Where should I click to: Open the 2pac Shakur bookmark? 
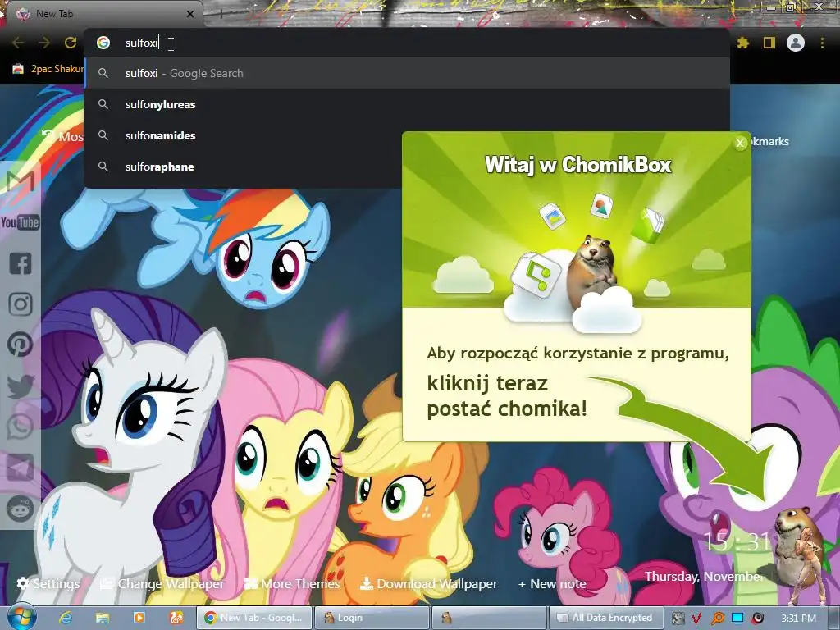[x=48, y=69]
